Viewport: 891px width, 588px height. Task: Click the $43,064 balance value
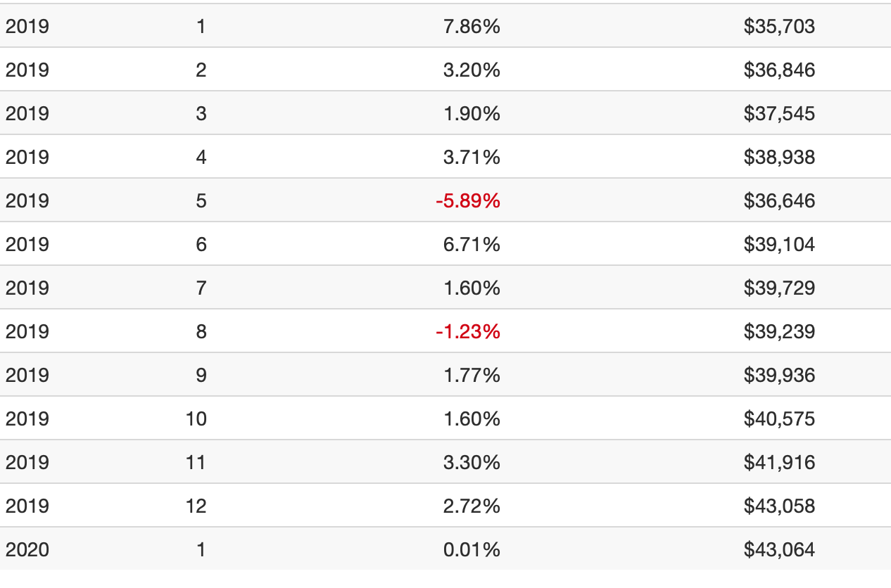(779, 549)
